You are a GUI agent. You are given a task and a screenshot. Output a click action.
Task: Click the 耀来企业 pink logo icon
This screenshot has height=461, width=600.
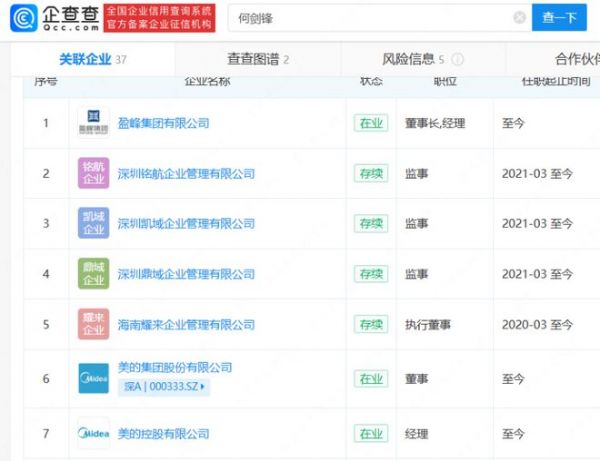[x=93, y=323]
